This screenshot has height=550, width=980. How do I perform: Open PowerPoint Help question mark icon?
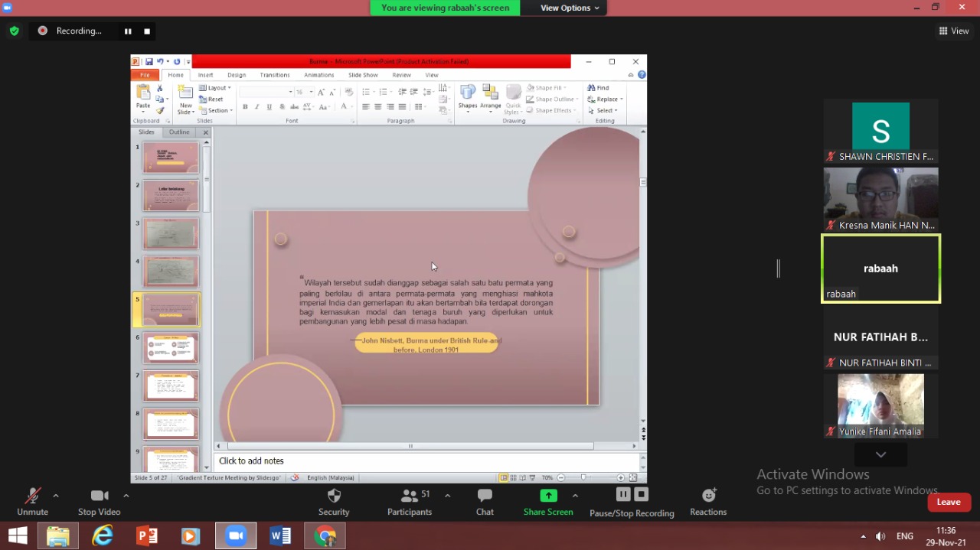coord(642,75)
